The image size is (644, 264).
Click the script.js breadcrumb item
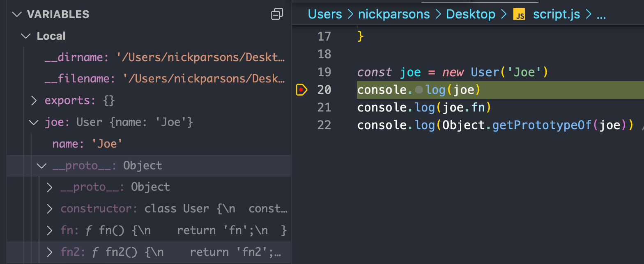[557, 14]
